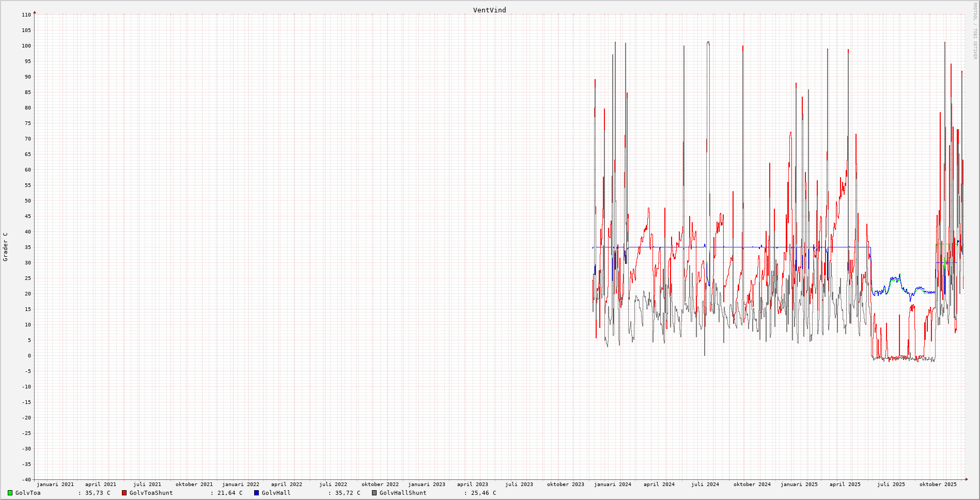Click the GolvToaShunt legend label
980x500 pixels.
click(151, 493)
